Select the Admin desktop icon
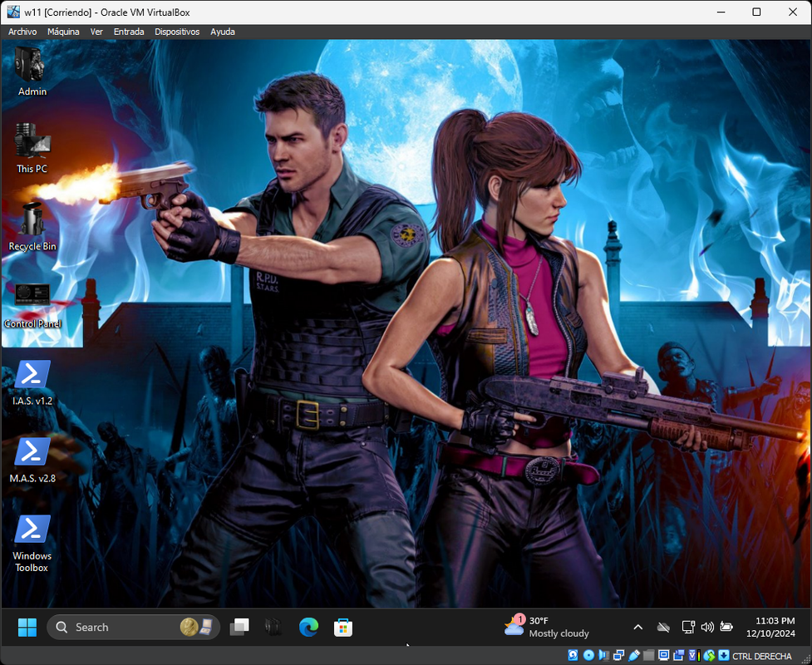This screenshot has height=665, width=812. pyautogui.click(x=32, y=71)
